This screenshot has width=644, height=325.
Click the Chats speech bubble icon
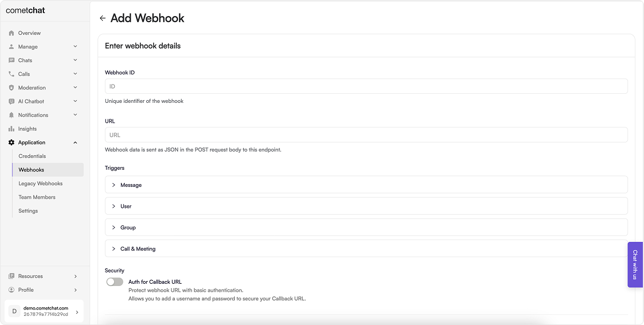coord(11,61)
